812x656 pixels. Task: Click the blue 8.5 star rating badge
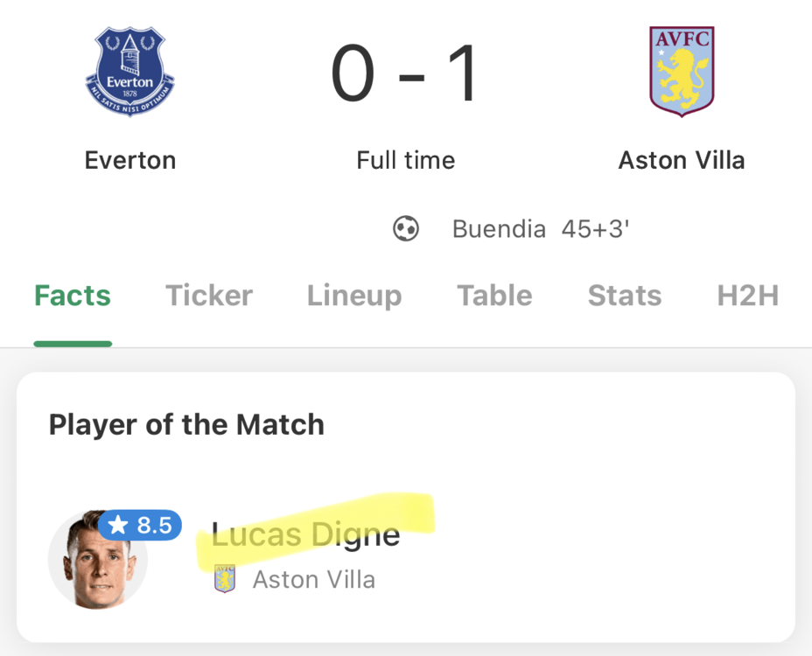point(140,525)
